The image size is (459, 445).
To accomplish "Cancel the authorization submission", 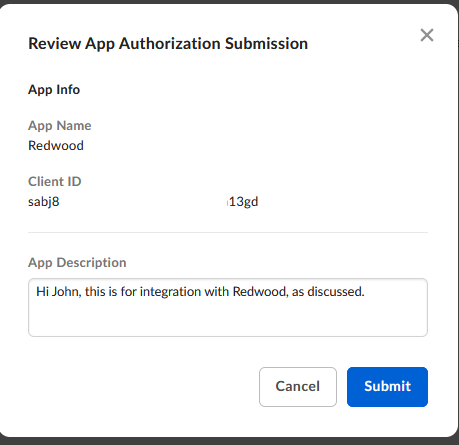I will tap(298, 387).
